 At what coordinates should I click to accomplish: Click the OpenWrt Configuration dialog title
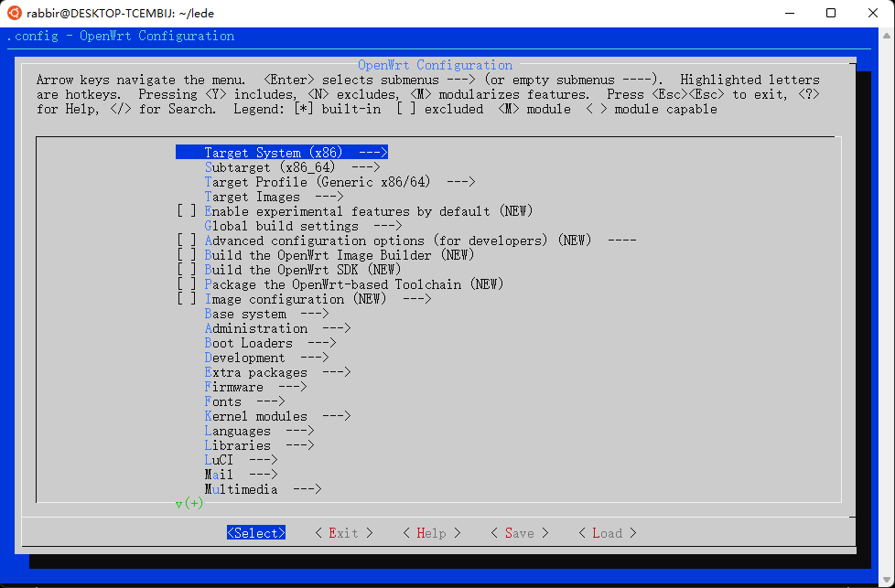tap(435, 65)
